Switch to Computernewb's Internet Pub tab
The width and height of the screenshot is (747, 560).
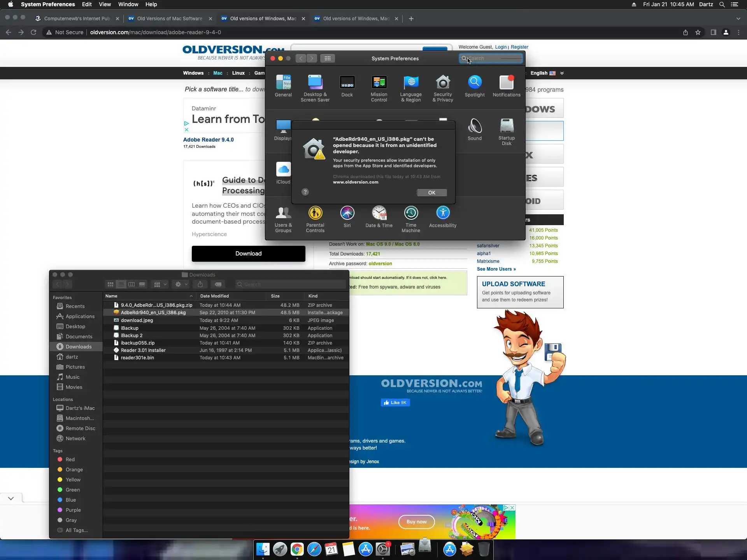tap(76, 18)
